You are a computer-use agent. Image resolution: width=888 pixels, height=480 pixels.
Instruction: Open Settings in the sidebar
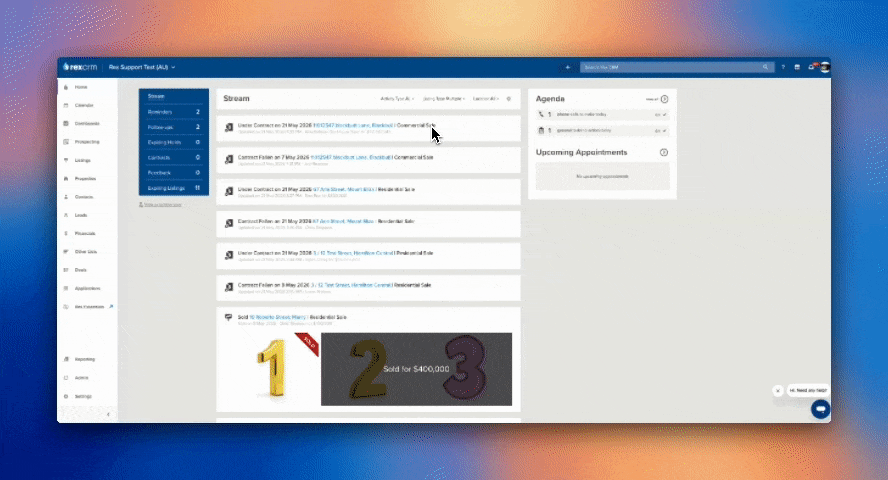point(83,396)
